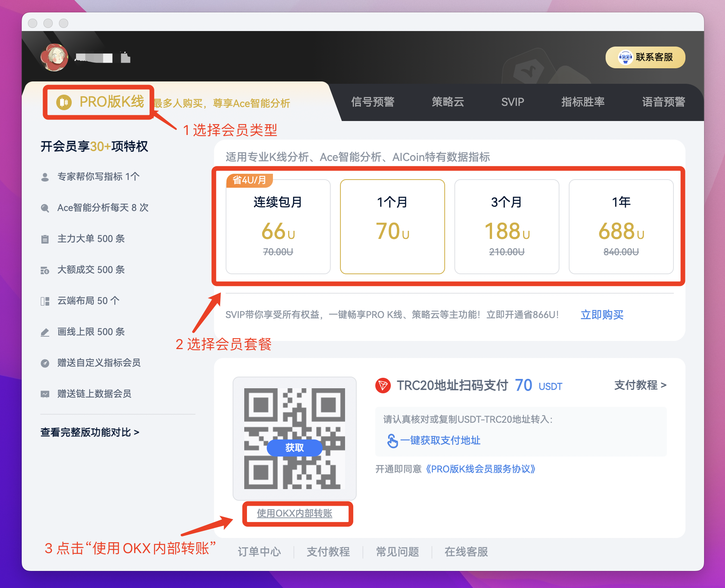Open the SVIP tab
The width and height of the screenshot is (725, 588).
[x=513, y=102]
